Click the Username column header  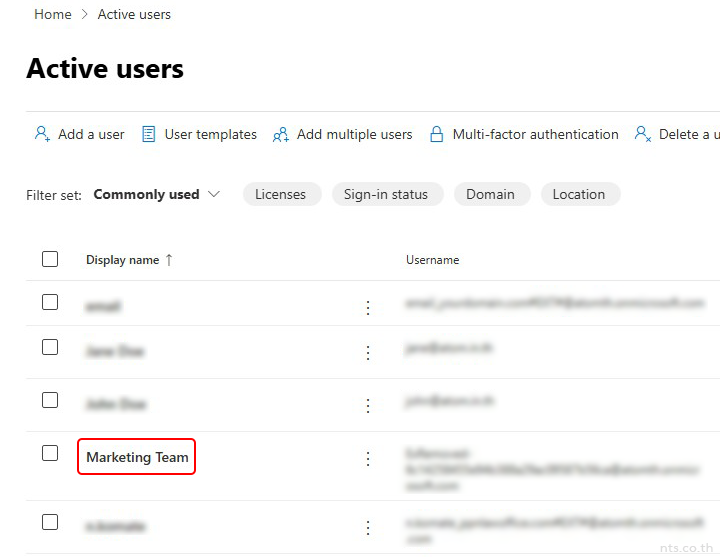tap(432, 260)
